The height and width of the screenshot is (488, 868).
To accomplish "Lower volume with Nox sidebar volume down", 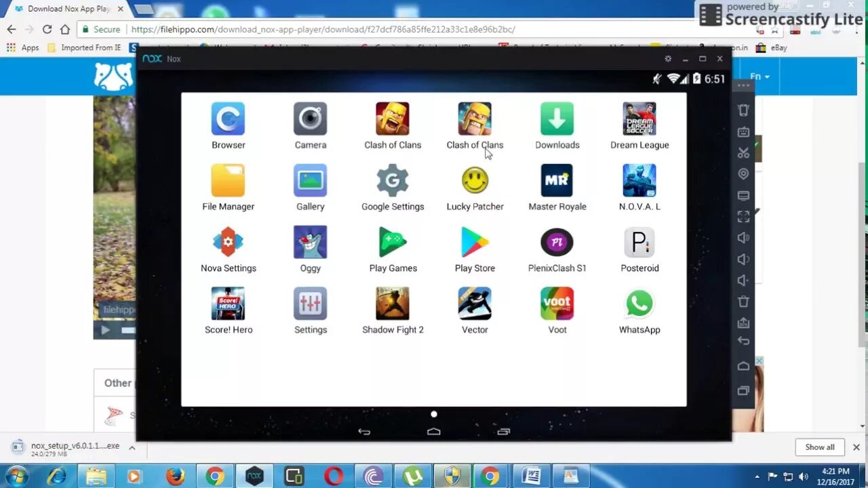I will tap(743, 259).
